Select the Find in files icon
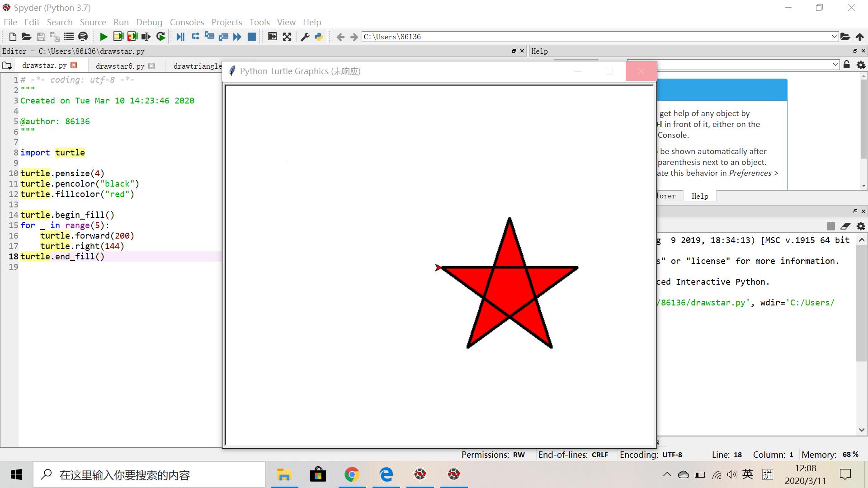 (x=83, y=37)
